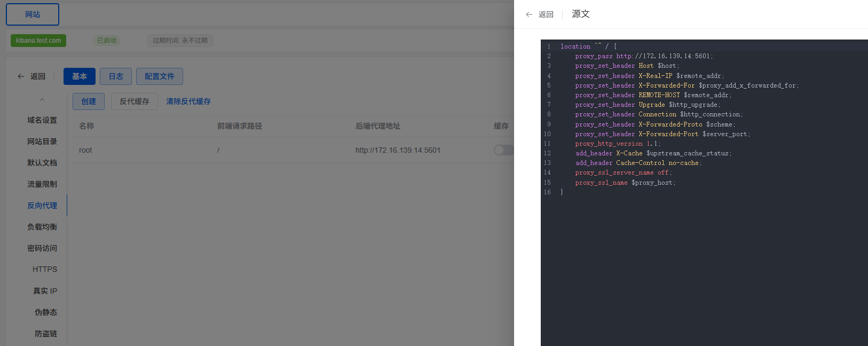Open 域名设置 in the sidebar
This screenshot has height=346, width=868.
(x=42, y=120)
